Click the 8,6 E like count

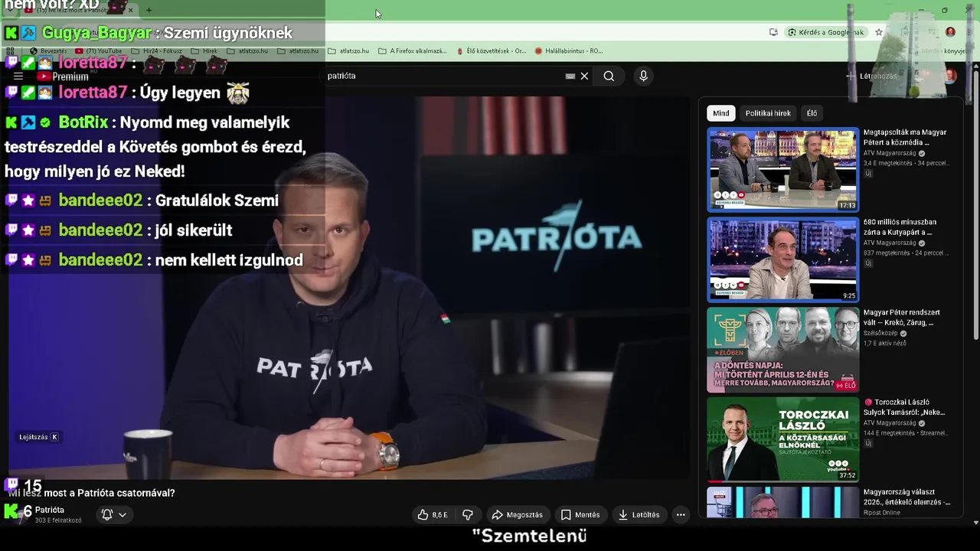click(440, 515)
